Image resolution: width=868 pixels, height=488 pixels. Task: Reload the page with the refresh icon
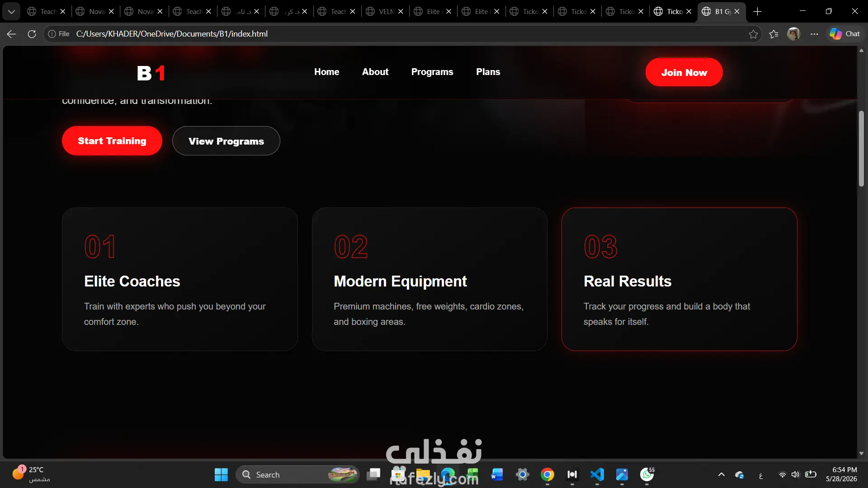pyautogui.click(x=32, y=34)
